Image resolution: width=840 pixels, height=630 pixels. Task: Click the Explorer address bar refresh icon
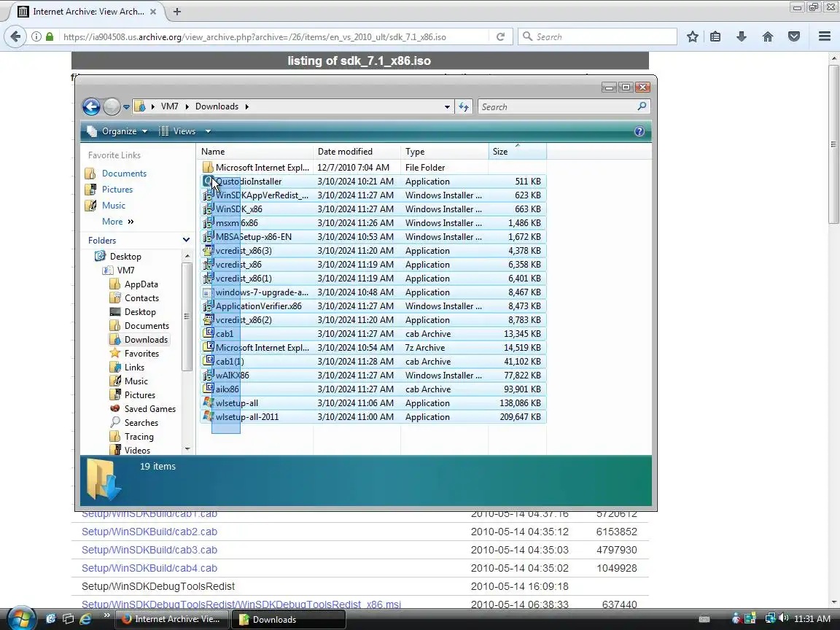click(x=464, y=106)
